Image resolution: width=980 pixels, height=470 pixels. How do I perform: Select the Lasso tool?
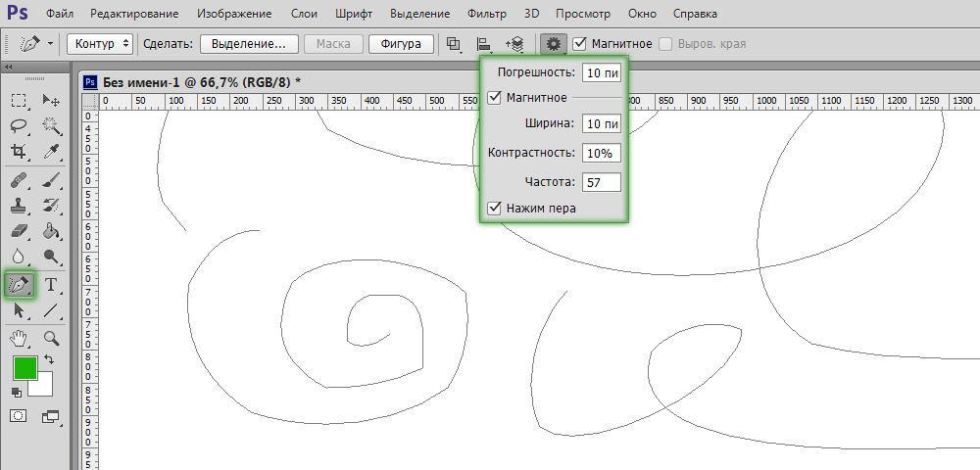tap(20, 125)
